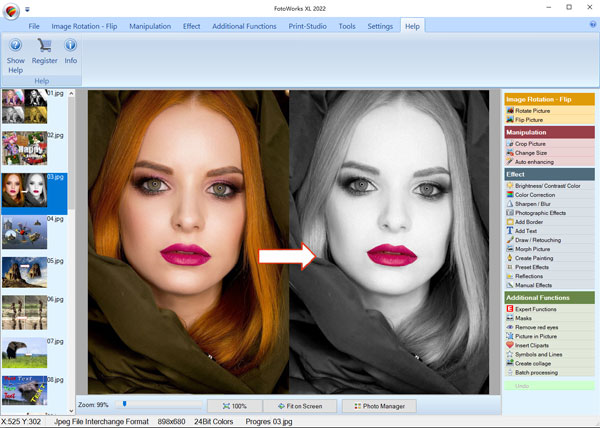
Task: Click the Register shopping cart icon
Action: pos(44,45)
